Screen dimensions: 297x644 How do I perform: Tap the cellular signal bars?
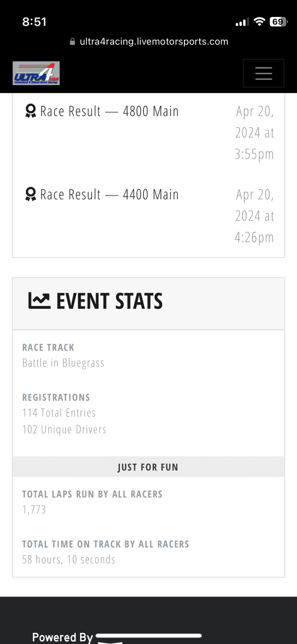[x=242, y=22]
